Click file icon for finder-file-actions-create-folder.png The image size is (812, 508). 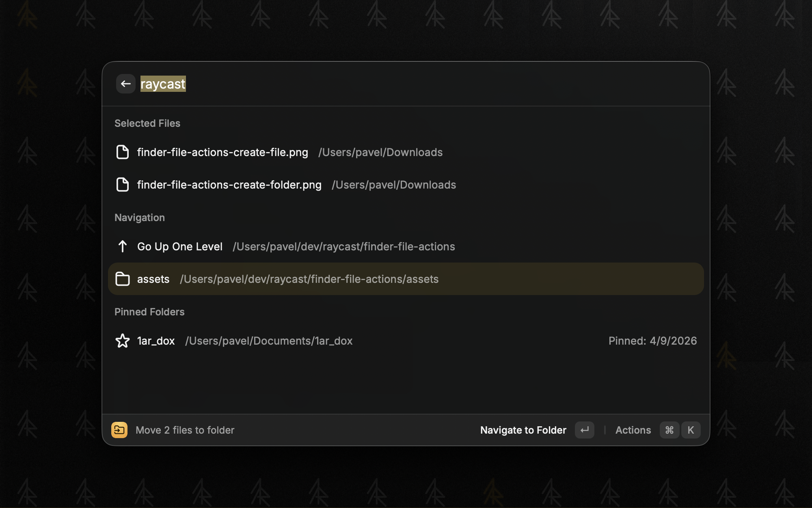click(x=122, y=185)
